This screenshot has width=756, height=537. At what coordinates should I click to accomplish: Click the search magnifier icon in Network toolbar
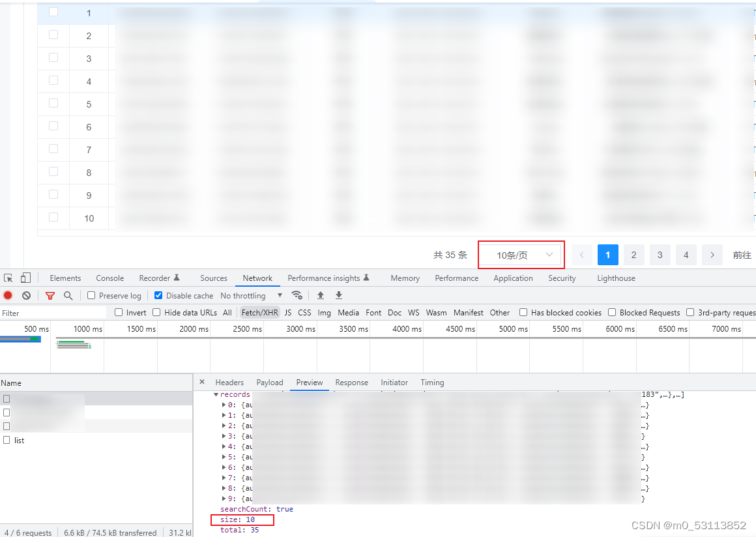(x=68, y=295)
